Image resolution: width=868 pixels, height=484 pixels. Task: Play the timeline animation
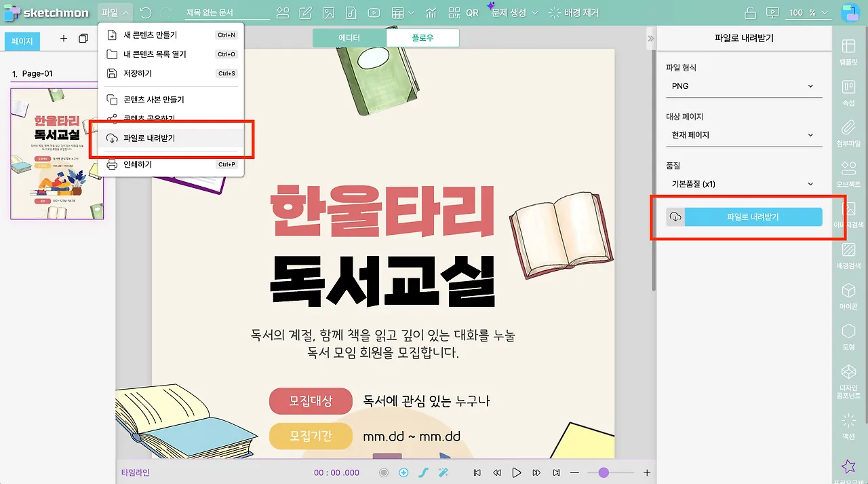pos(517,472)
